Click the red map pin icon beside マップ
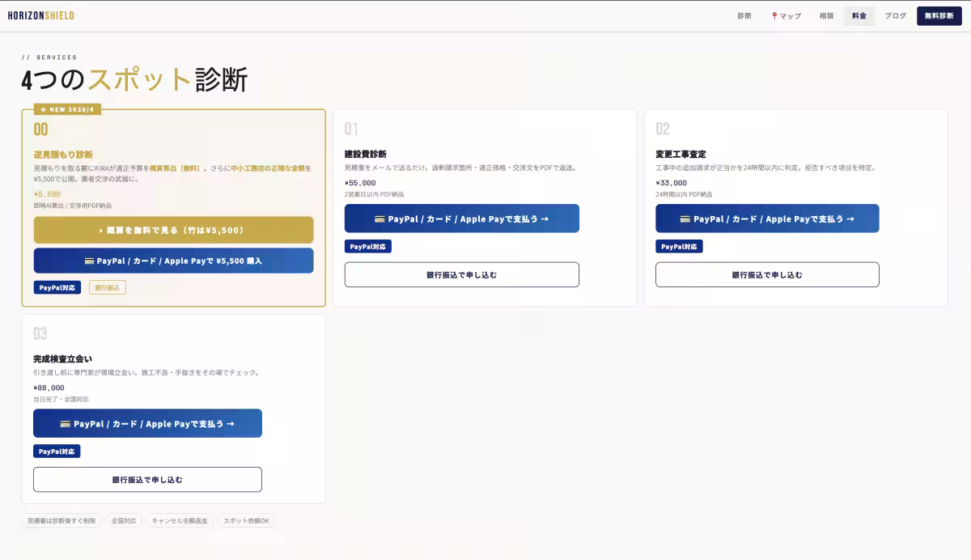Screen dimensions: 971x560 point(774,15)
